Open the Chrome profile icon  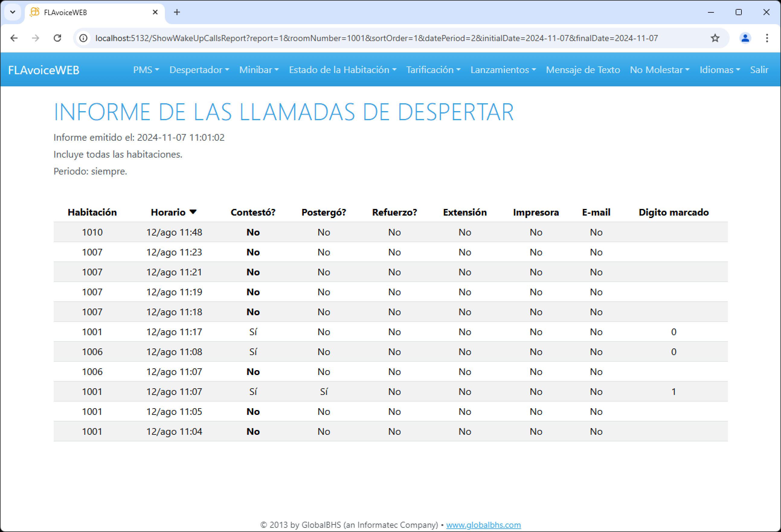(x=745, y=38)
